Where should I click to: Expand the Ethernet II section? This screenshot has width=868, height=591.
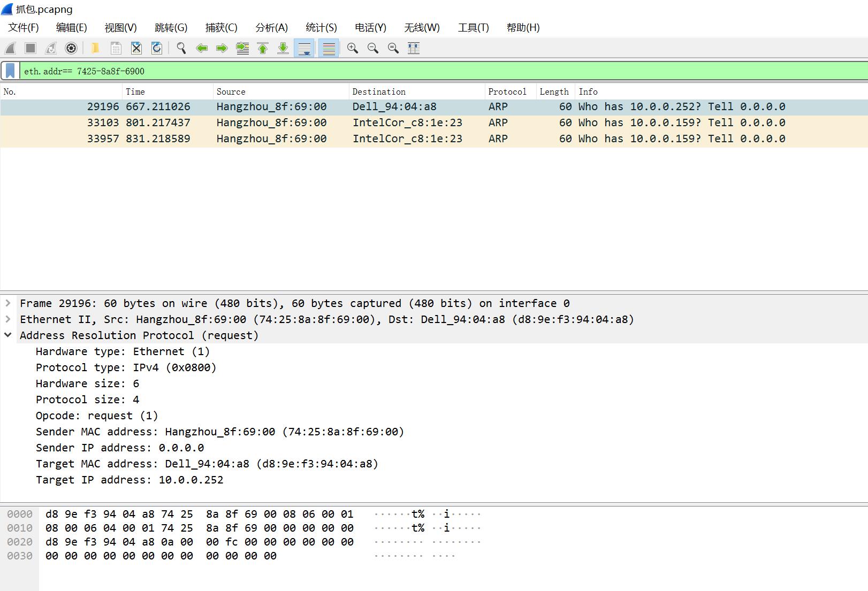(x=8, y=319)
